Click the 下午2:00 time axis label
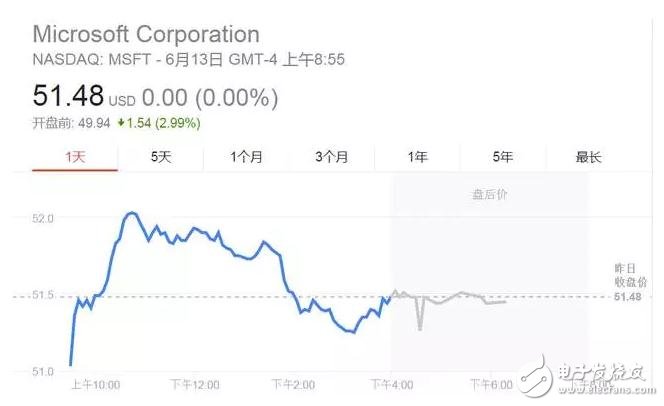This screenshot has height=406, width=664. coord(292,384)
